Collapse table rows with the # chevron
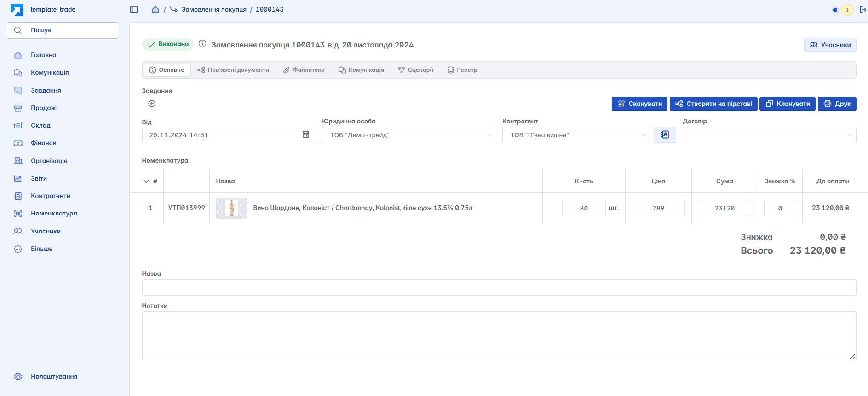The width and height of the screenshot is (868, 396). pyautogui.click(x=146, y=181)
